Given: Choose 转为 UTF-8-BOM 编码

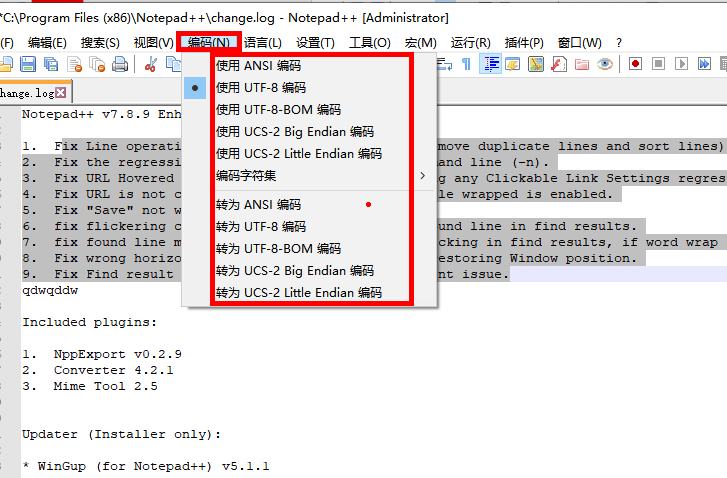Looking at the screenshot, I should coord(310,249).
